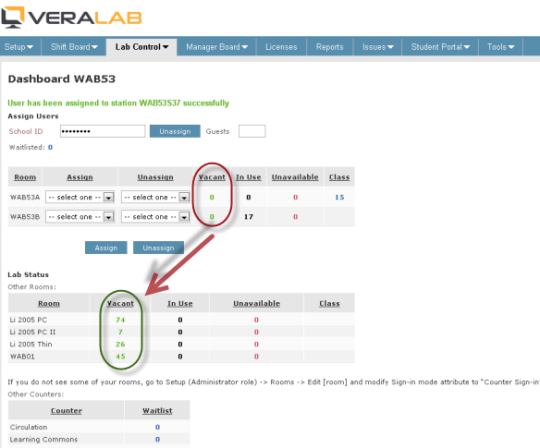Screen dimensions: 540x448
Task: Click vacant count 45
Action: pos(120,356)
